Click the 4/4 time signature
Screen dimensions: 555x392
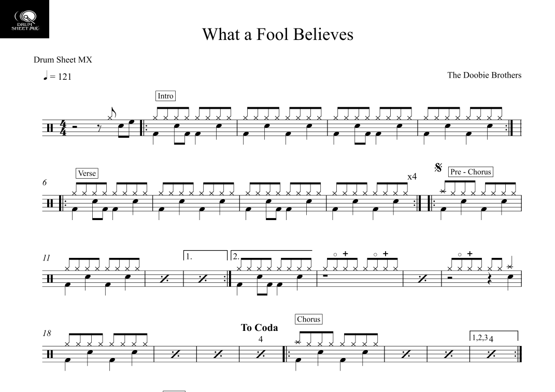tap(63, 128)
